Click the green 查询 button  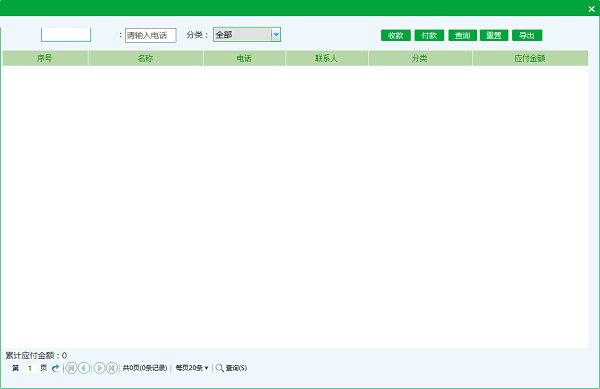click(x=462, y=35)
